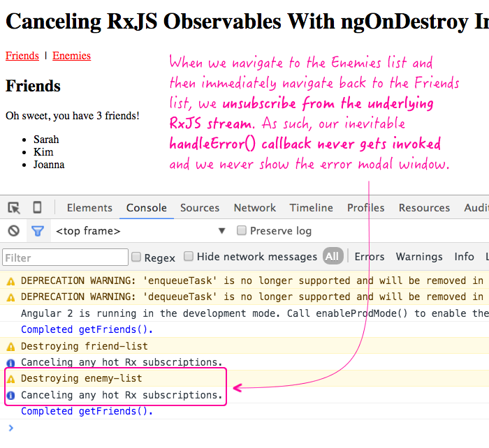Click the Destroying enemy-list message

[x=82, y=378]
